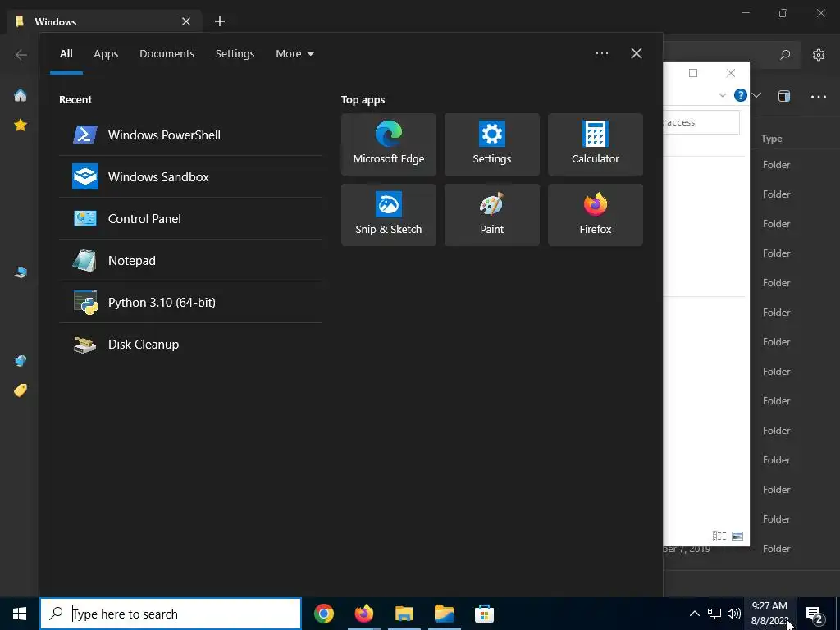Open File Explorer from the taskbar
Image resolution: width=840 pixels, height=630 pixels.
[404, 614]
